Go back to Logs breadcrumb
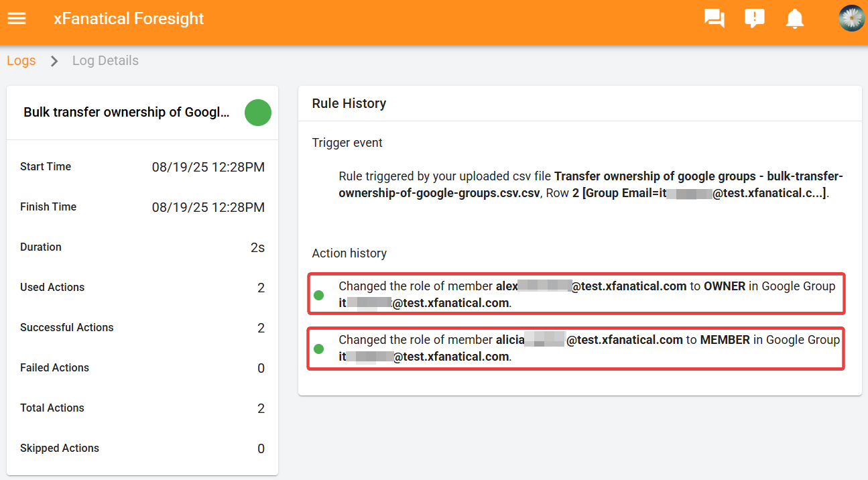The width and height of the screenshot is (868, 480). pos(21,60)
